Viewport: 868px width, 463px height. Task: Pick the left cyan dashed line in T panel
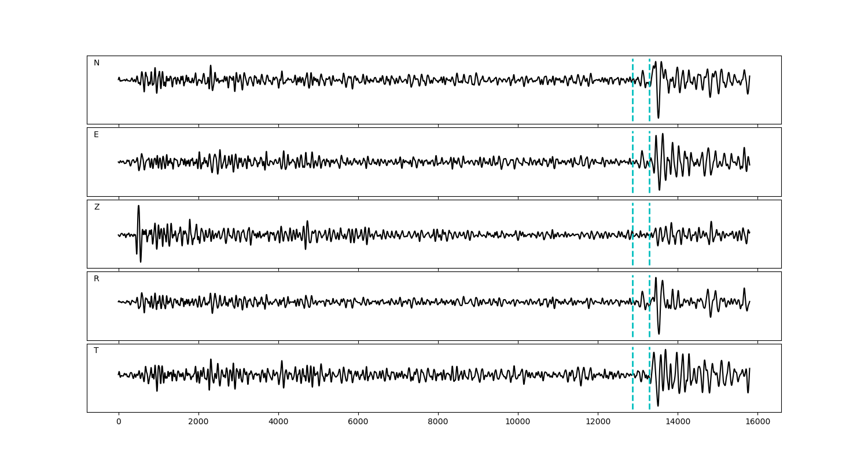(632, 394)
